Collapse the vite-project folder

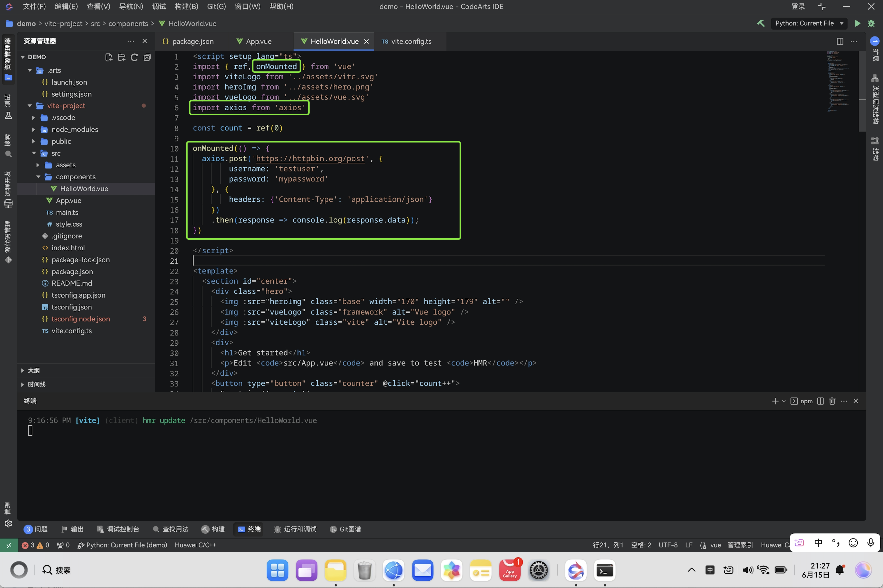point(30,106)
